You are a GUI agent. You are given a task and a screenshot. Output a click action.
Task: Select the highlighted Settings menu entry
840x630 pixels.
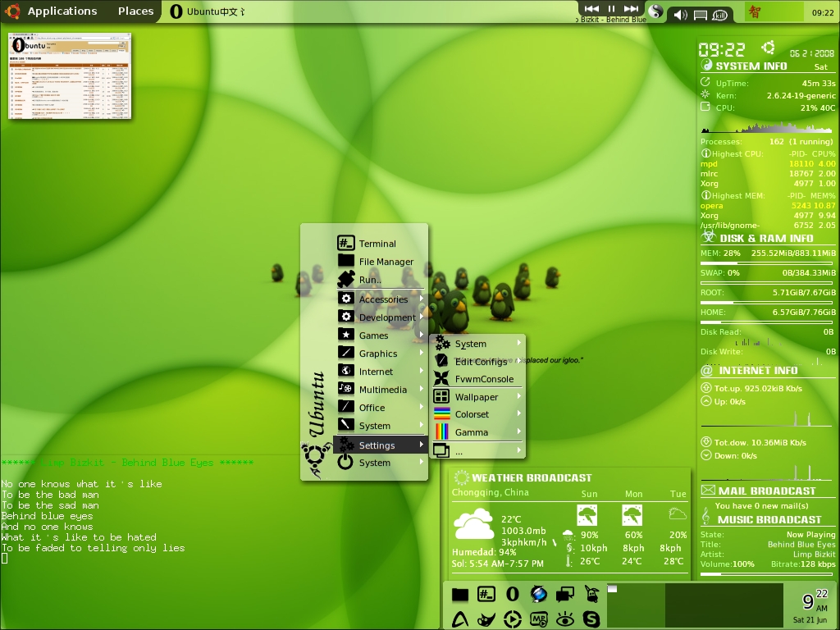click(x=381, y=445)
